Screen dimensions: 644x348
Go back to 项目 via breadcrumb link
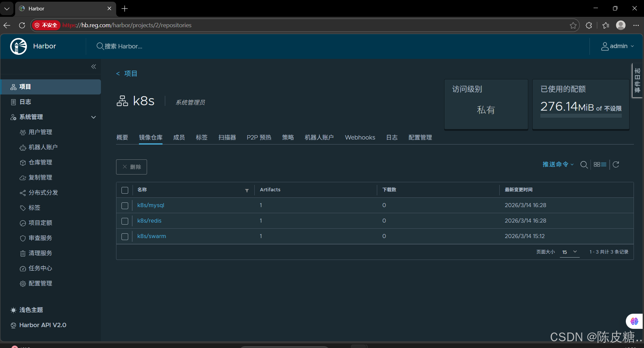(131, 74)
